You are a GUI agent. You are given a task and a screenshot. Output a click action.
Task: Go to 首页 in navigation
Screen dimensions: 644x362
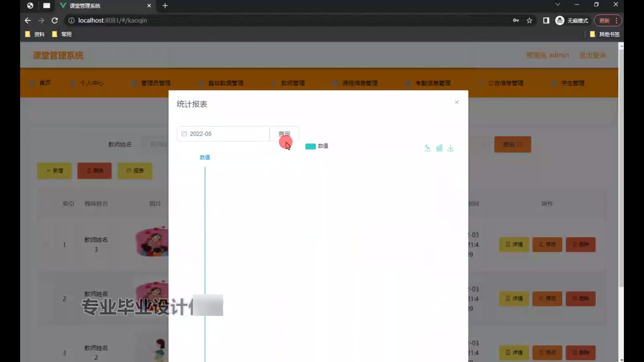40,83
